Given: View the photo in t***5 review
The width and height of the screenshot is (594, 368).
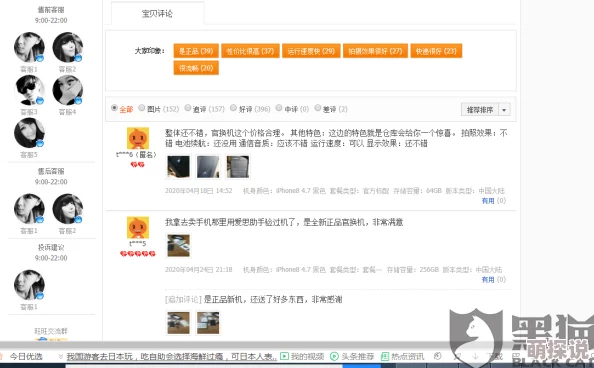Looking at the screenshot, I should click(178, 245).
